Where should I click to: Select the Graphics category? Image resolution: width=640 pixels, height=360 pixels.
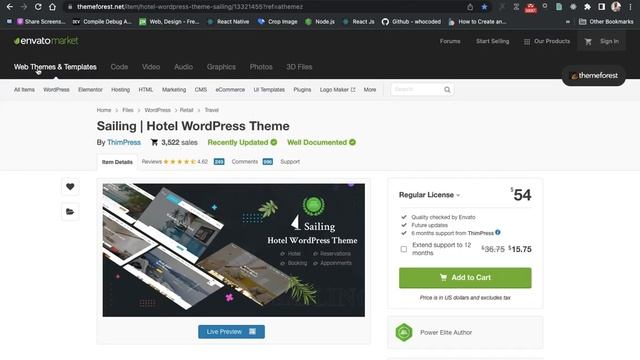coord(221,67)
